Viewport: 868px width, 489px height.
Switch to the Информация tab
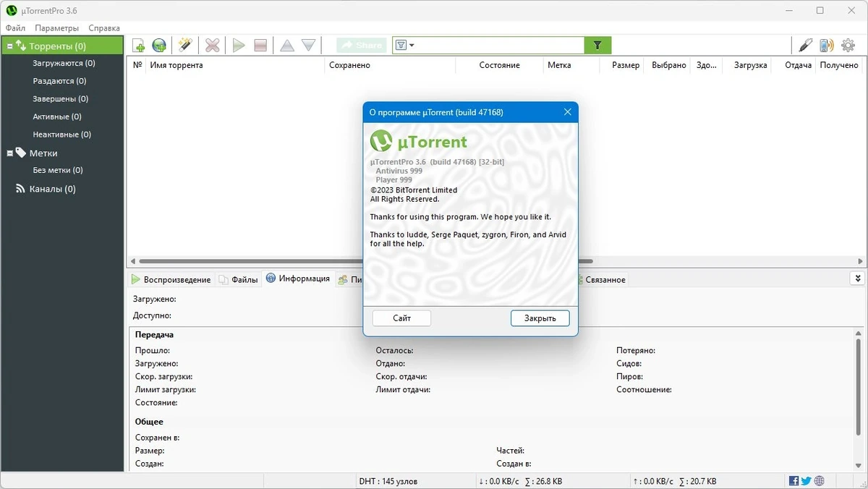[298, 278]
